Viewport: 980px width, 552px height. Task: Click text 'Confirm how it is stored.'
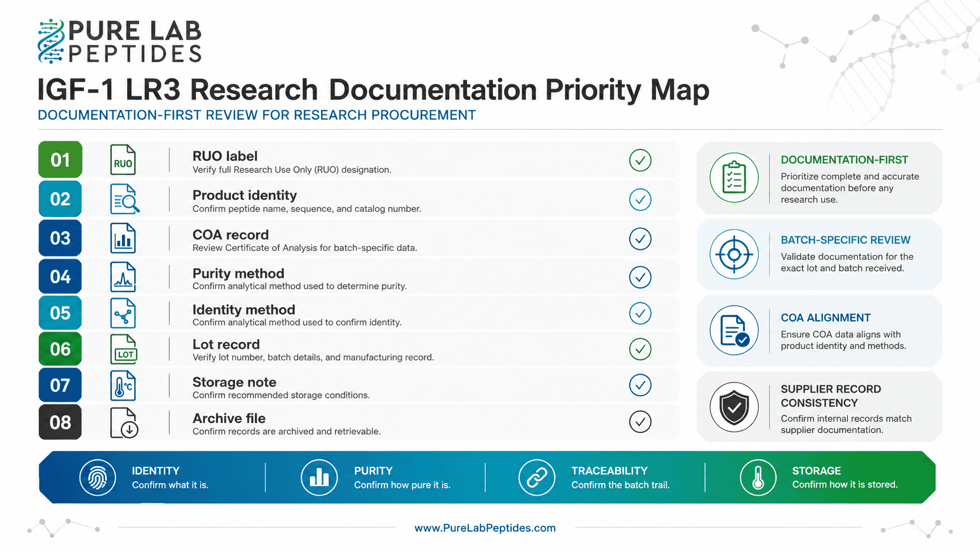(845, 485)
